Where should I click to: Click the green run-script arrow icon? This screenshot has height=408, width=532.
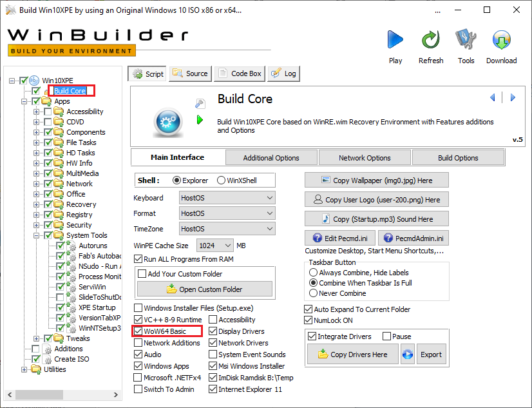point(200,120)
